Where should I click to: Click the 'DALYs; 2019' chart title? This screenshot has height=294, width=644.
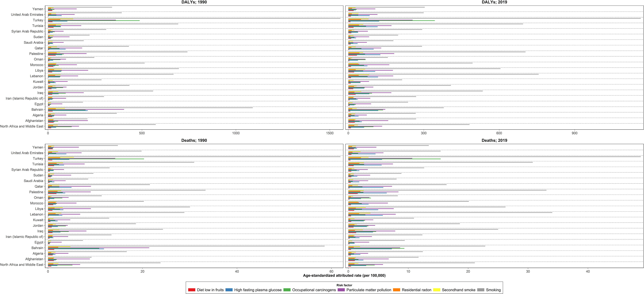(495, 2)
